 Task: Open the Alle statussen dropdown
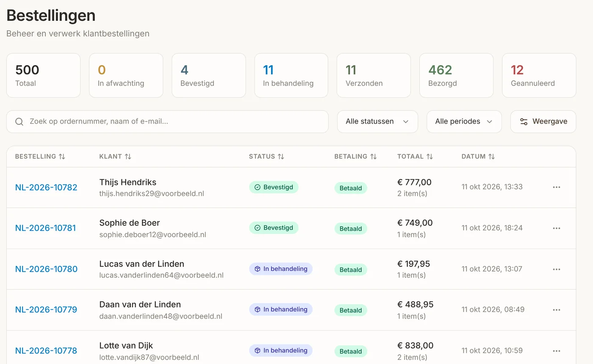377,121
